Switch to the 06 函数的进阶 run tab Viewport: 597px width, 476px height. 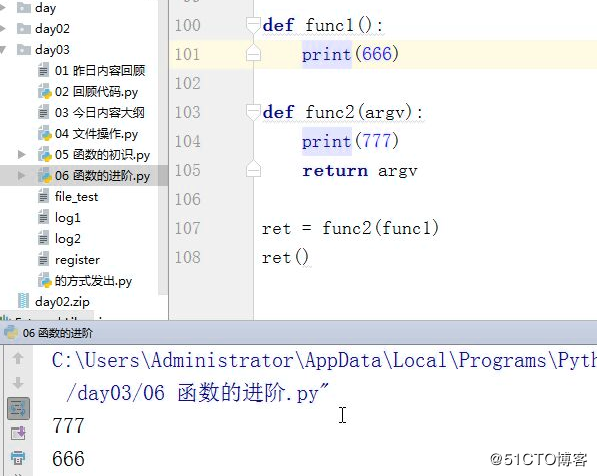(48, 333)
